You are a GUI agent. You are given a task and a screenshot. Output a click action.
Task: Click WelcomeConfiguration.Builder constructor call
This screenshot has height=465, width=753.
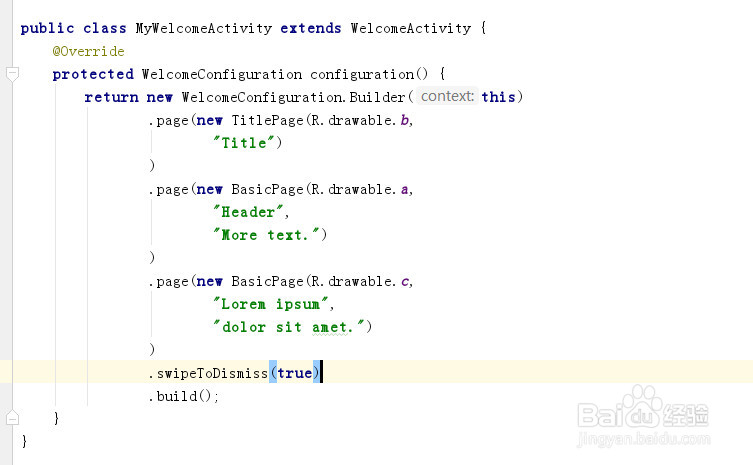tap(293, 98)
